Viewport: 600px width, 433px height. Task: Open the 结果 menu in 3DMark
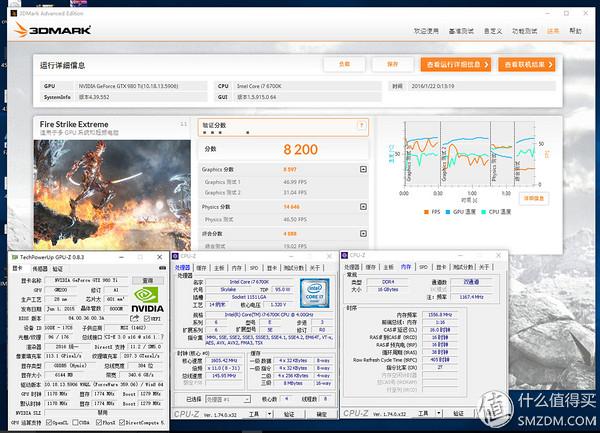click(553, 31)
